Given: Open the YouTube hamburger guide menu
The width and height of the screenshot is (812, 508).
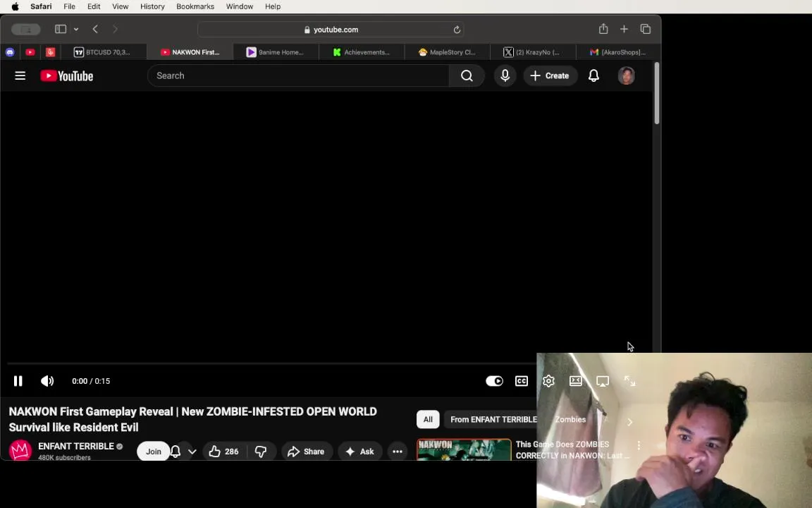Looking at the screenshot, I should [20, 75].
